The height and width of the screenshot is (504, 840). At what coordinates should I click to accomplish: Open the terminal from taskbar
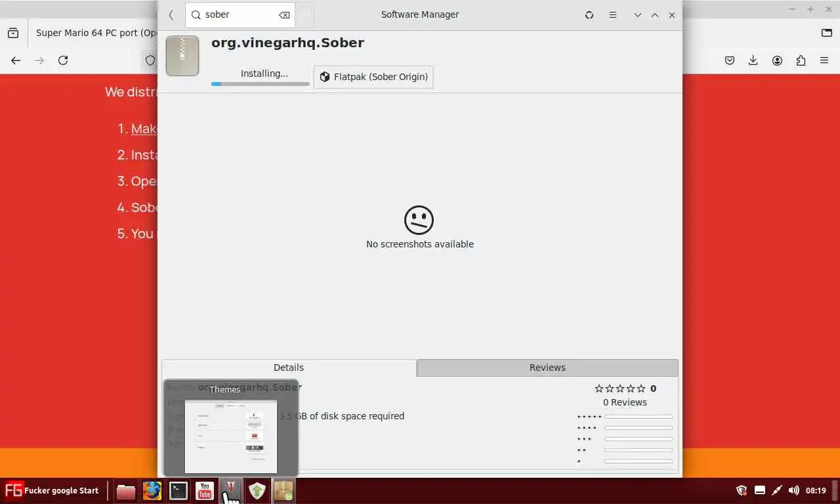point(178,491)
